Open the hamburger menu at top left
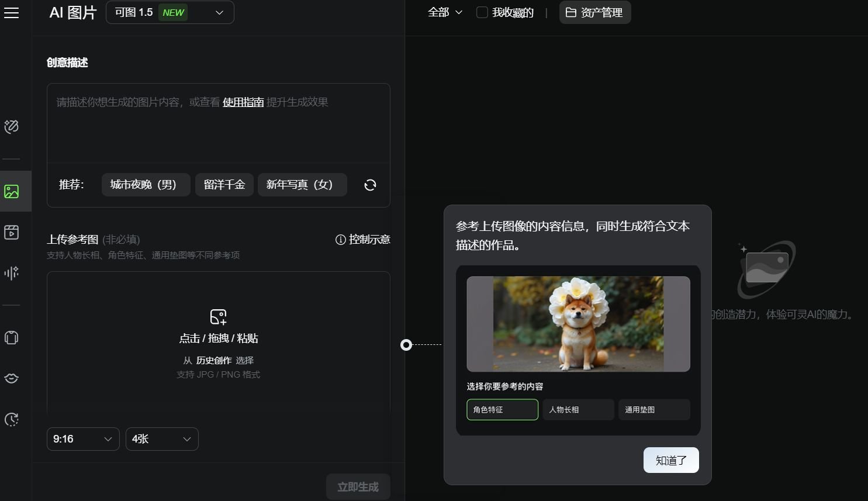Image resolution: width=868 pixels, height=501 pixels. (11, 13)
